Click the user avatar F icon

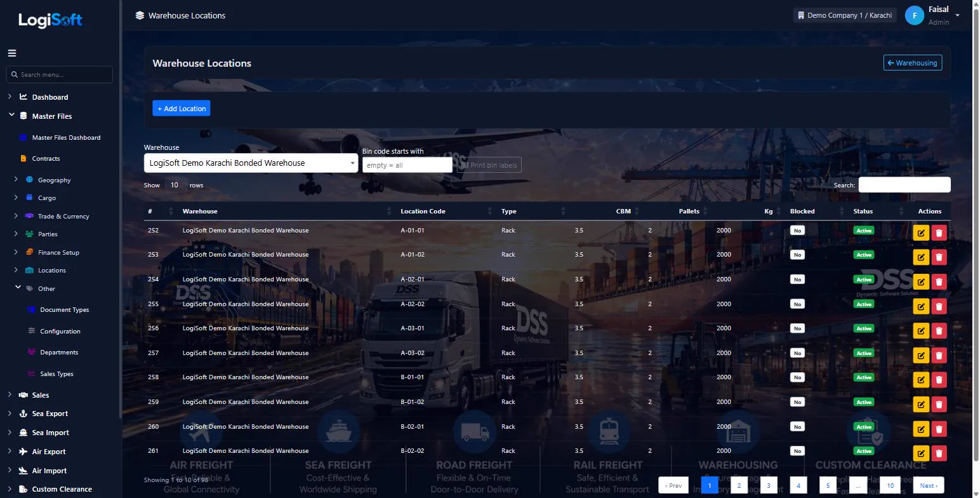[x=915, y=15]
